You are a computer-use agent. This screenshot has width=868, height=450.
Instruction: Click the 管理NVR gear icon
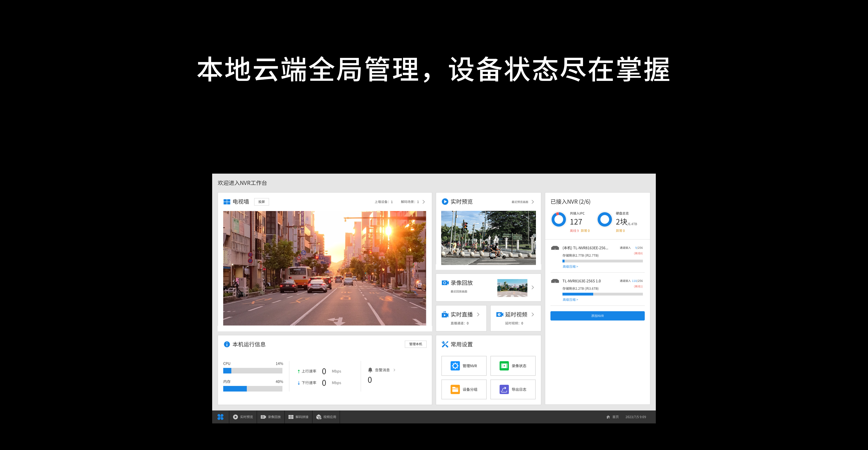pos(455,366)
